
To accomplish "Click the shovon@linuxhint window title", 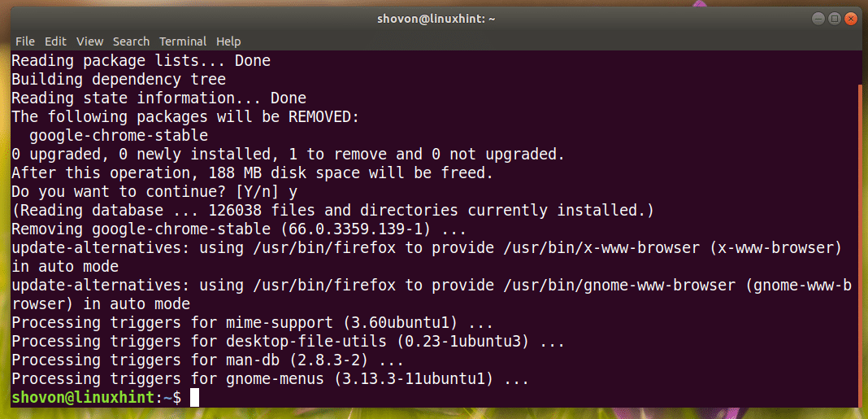I will [433, 18].
